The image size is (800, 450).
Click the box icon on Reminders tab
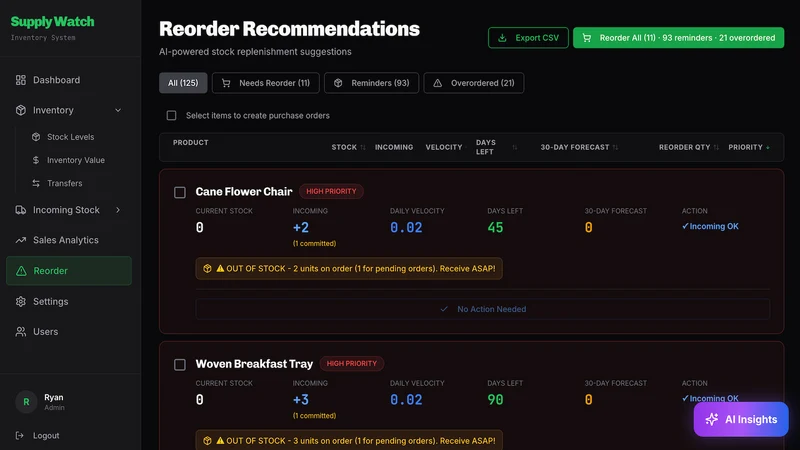pyautogui.click(x=338, y=83)
